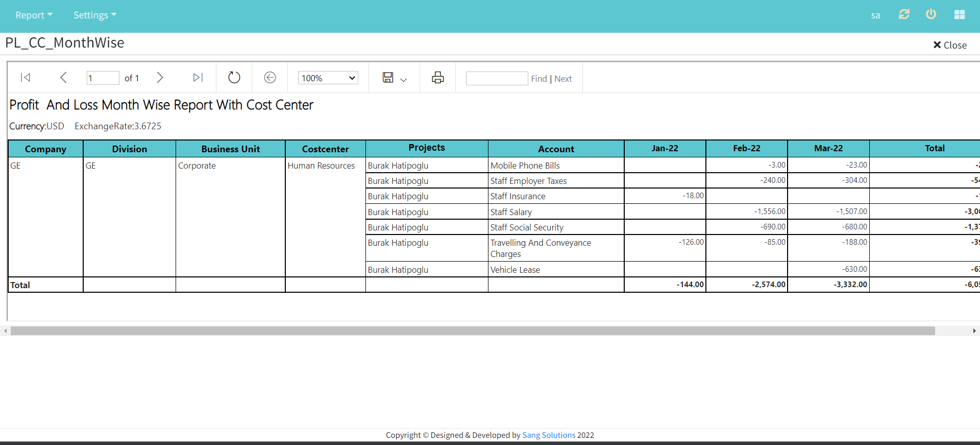
Task: Click Next search result link
Action: tap(563, 79)
